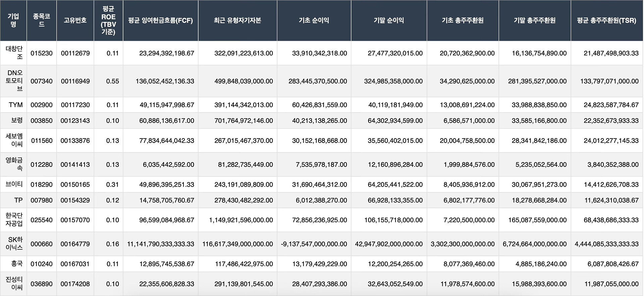Sort by 종목코드 column header
This screenshot has height=296, width=644.
click(42, 20)
